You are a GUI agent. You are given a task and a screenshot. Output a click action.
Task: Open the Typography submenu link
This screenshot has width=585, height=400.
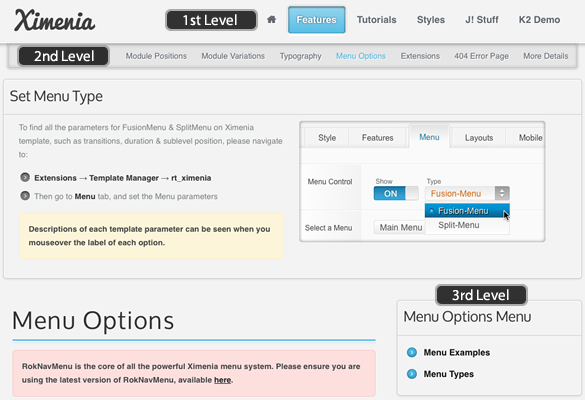coord(300,56)
